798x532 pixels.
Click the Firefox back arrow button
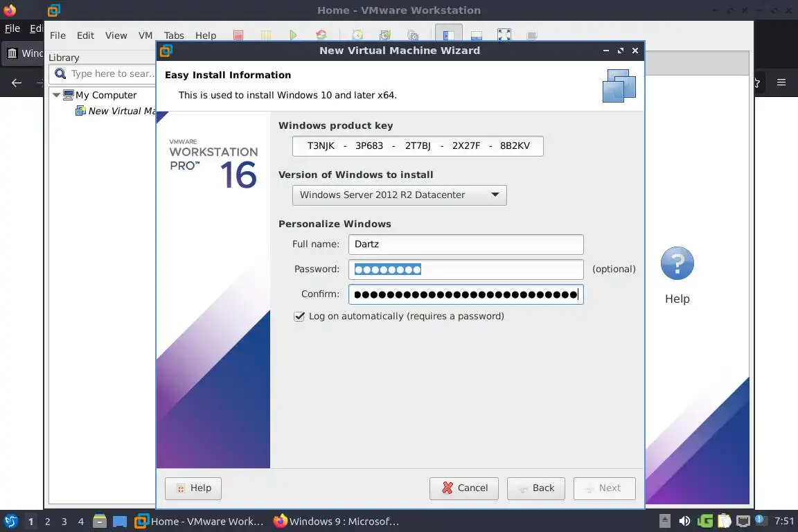tap(17, 82)
